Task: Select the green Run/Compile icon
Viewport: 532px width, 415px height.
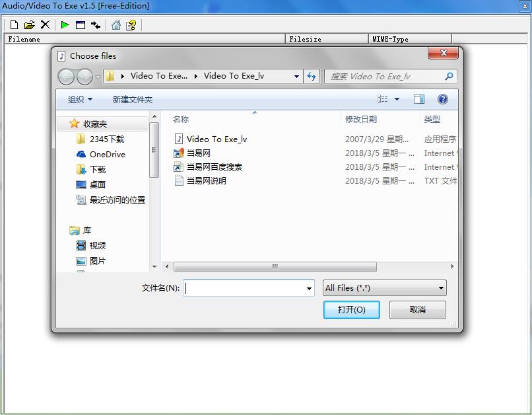Action: click(x=64, y=25)
